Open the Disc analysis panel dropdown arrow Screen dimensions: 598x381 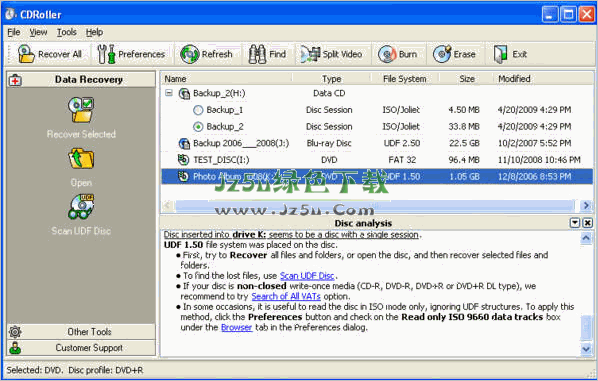click(575, 223)
